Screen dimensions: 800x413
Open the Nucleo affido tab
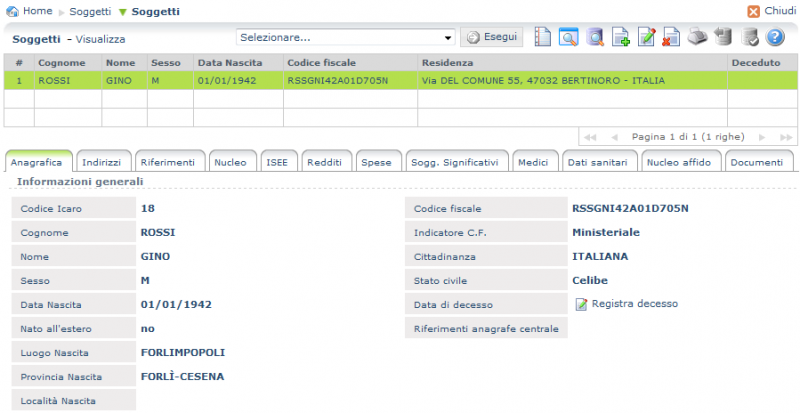coord(679,163)
